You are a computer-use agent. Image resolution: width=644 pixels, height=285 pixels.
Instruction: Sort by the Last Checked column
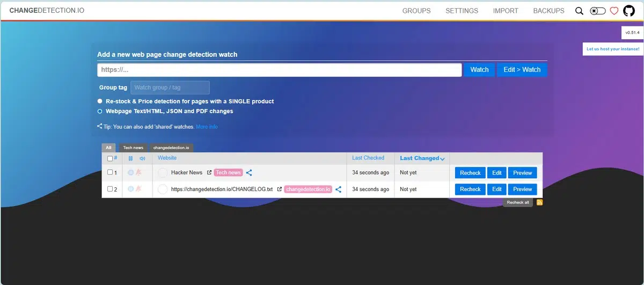pos(368,158)
